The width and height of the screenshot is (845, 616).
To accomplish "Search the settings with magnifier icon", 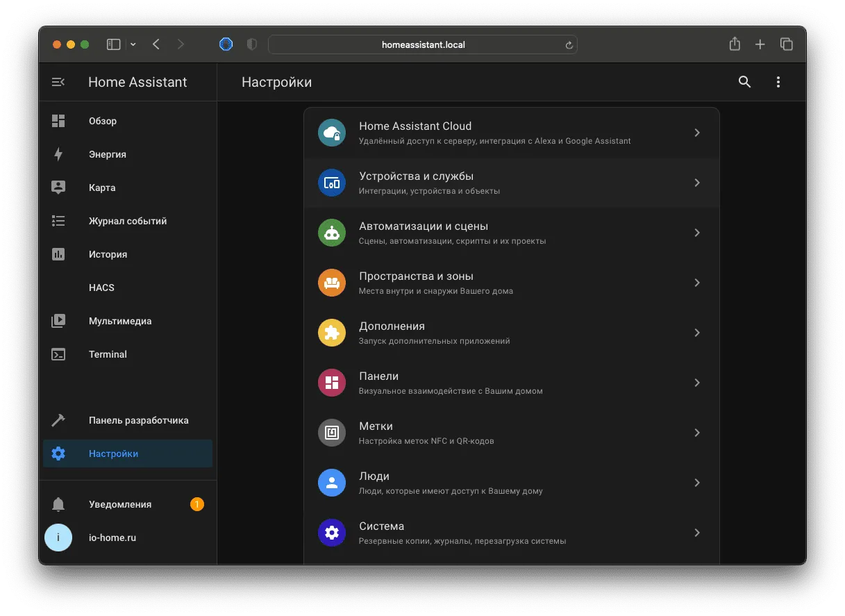I will [x=745, y=82].
